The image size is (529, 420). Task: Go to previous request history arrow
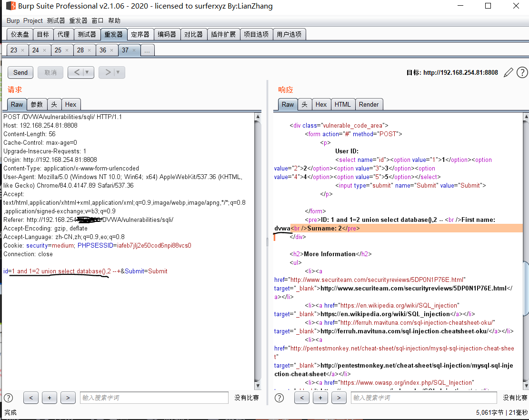pyautogui.click(x=77, y=72)
